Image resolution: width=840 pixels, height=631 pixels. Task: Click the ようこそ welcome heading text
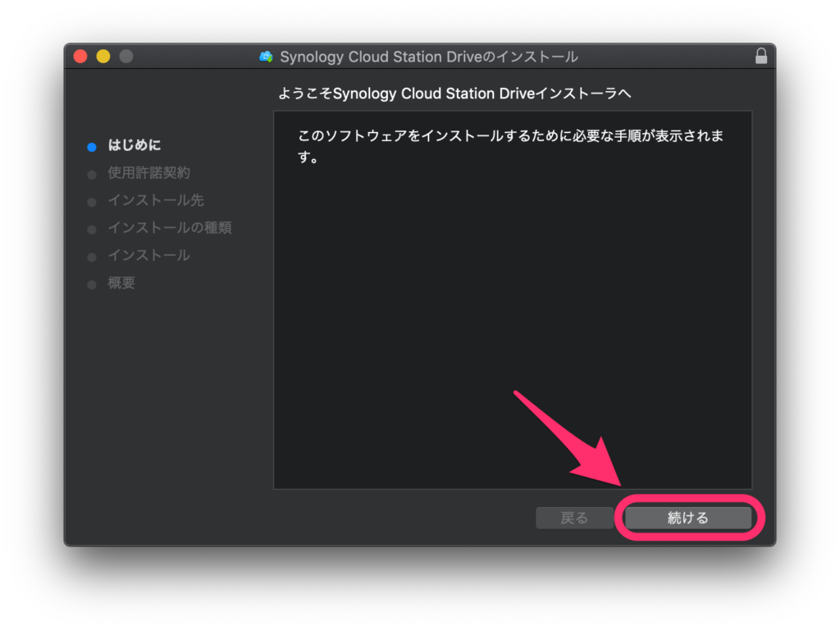coord(454,94)
